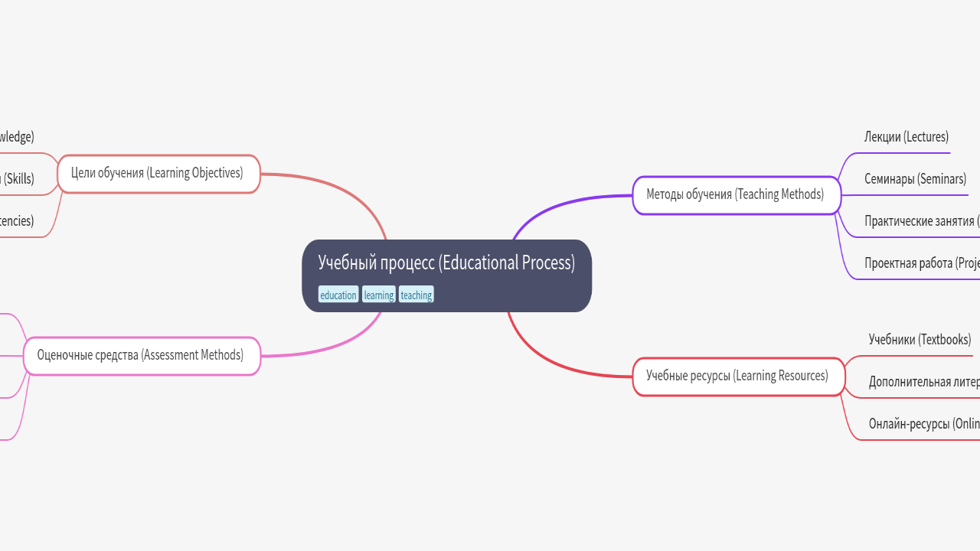Select the Оценочные средства (Assessment Methods) node
980x551 pixels.
click(x=141, y=356)
